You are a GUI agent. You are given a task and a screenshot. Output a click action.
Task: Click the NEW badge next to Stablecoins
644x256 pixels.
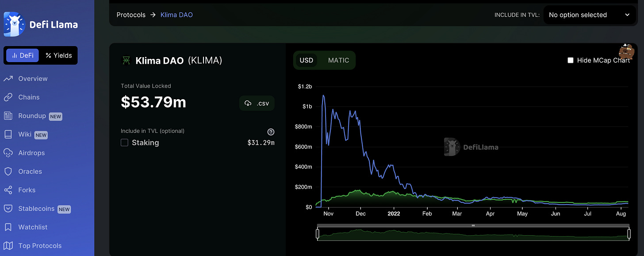click(64, 209)
